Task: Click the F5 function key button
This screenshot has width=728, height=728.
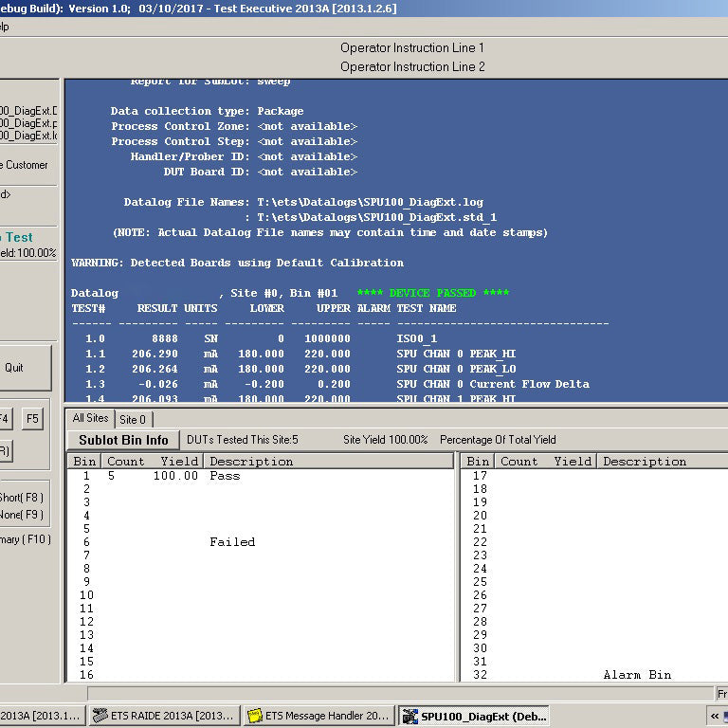Action: pyautogui.click(x=32, y=419)
